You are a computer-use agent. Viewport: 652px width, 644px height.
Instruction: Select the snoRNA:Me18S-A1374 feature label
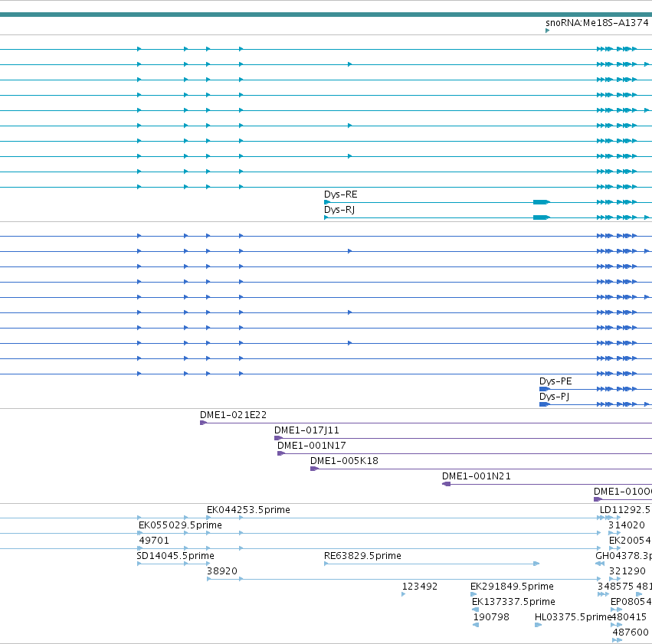597,23
